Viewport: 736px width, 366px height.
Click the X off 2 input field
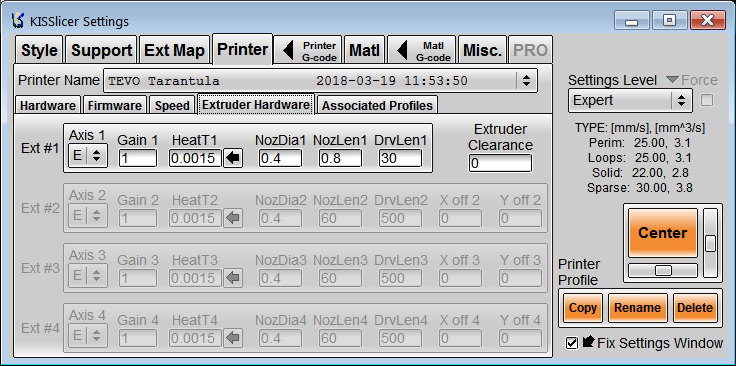(x=460, y=218)
